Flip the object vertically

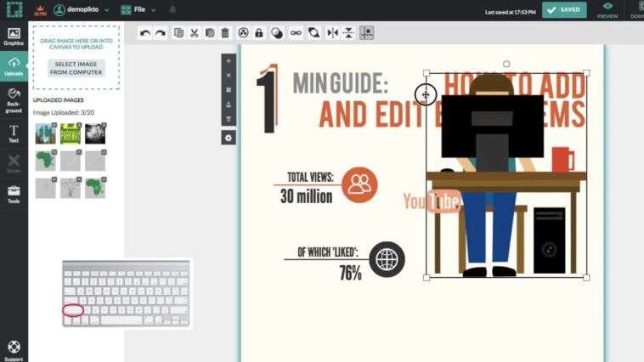(x=348, y=33)
